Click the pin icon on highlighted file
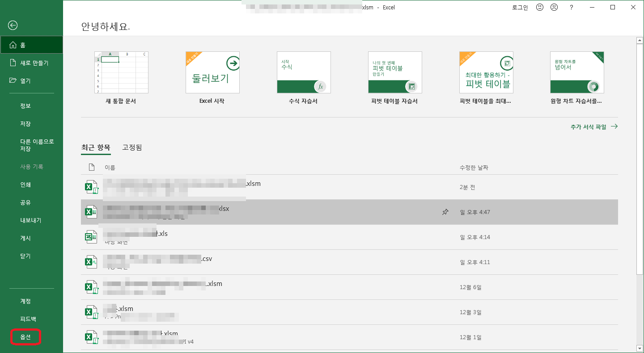The width and height of the screenshot is (644, 353). point(445,212)
